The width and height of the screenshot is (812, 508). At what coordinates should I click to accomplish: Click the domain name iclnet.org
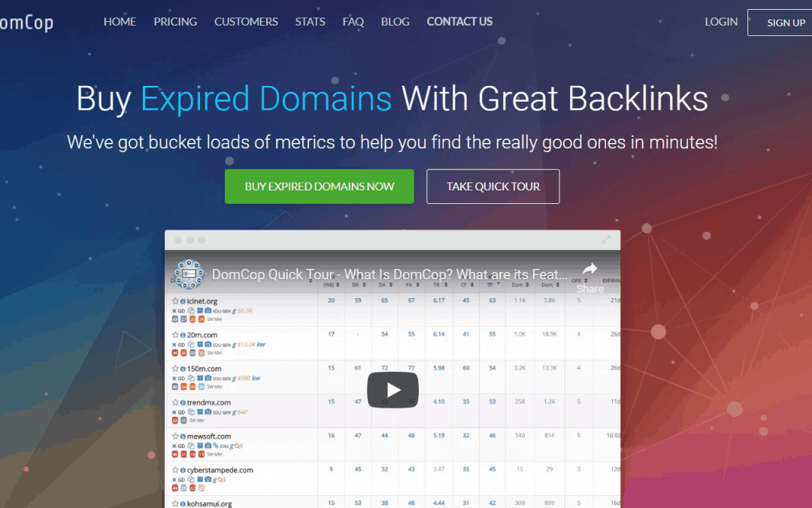point(202,301)
